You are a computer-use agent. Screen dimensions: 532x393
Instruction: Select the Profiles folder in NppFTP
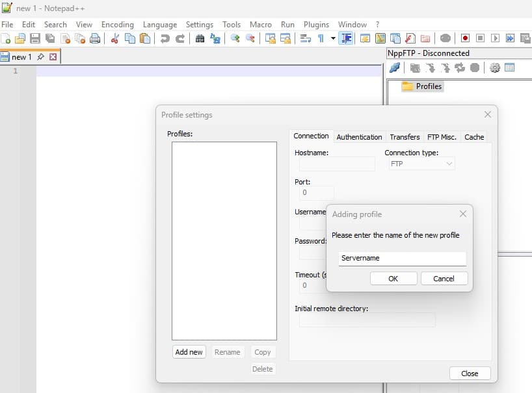tap(422, 86)
